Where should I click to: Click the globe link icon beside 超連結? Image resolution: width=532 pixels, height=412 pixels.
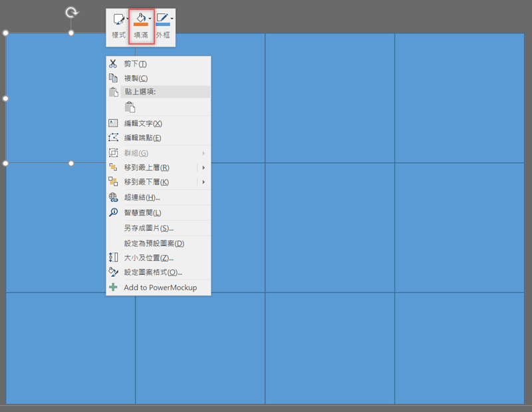click(113, 197)
